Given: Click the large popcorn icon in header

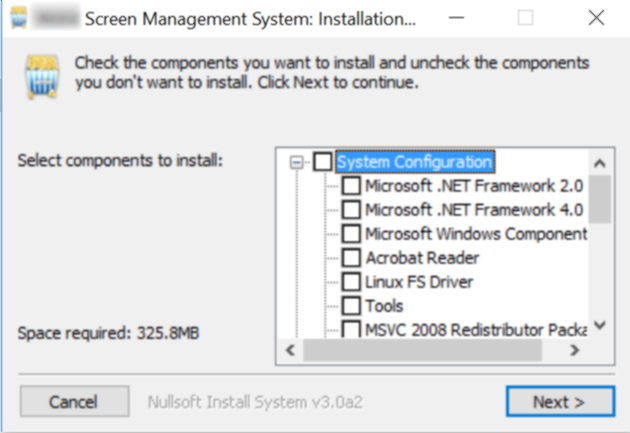Looking at the screenshot, I should [x=42, y=77].
